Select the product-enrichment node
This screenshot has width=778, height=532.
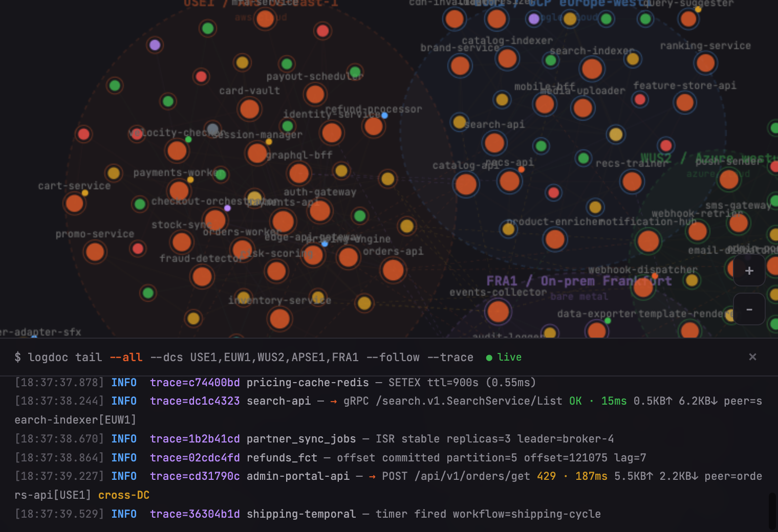click(x=555, y=239)
